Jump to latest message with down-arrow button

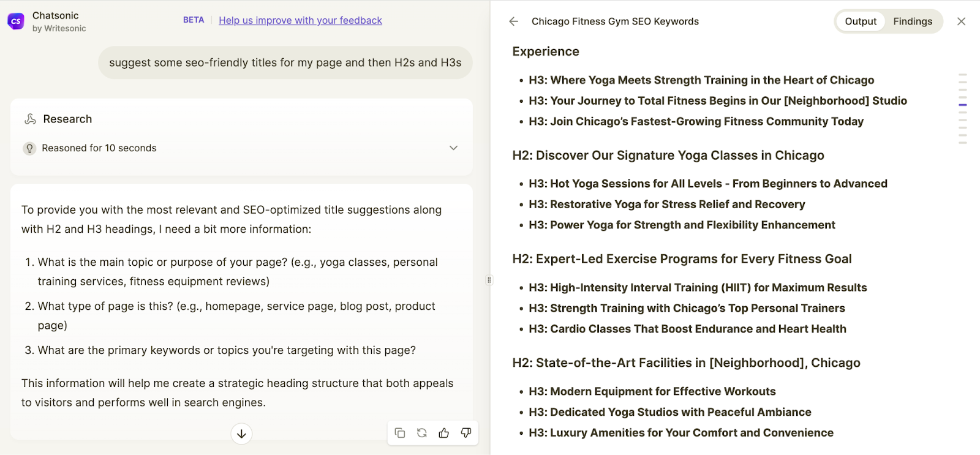[x=241, y=434]
